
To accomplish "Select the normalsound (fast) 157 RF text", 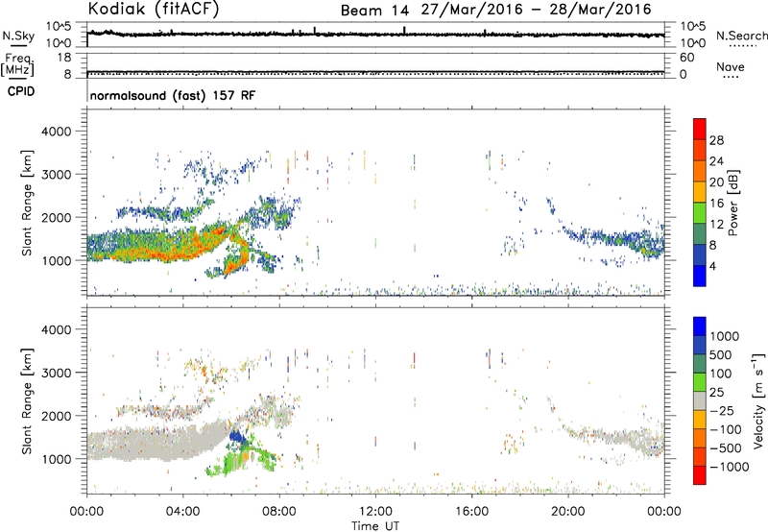I will 173,95.
